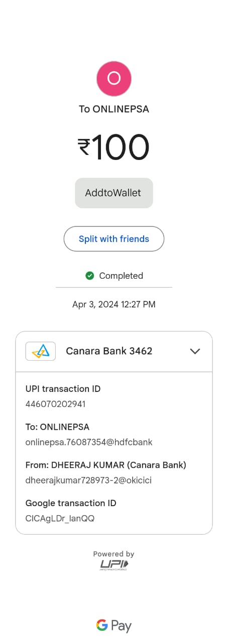Click the To ONLINEPSA recipient name
The height and width of the screenshot is (644, 228).
(114, 109)
